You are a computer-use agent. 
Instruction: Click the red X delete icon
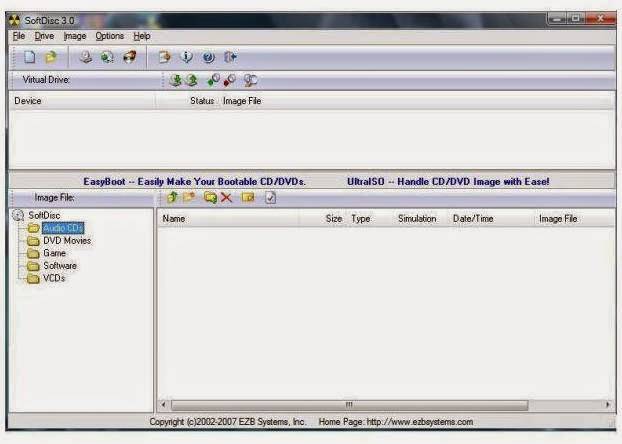point(227,198)
